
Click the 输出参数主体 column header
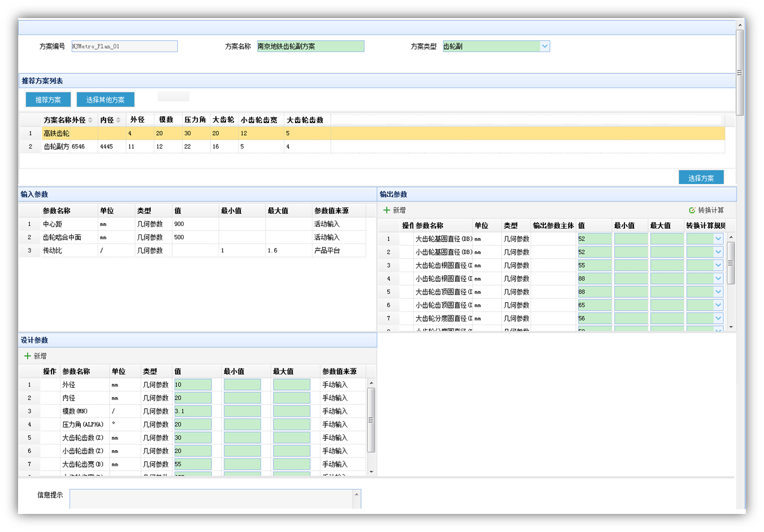pos(553,225)
